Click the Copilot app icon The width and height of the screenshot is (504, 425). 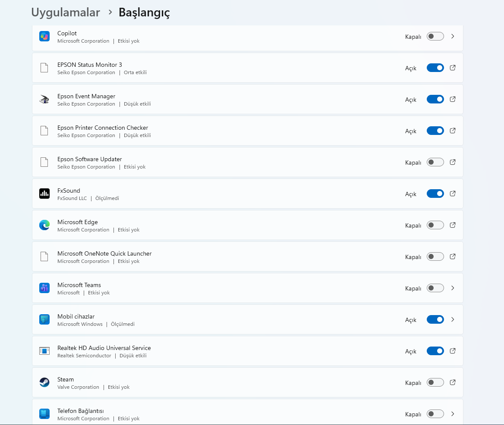pyautogui.click(x=44, y=36)
